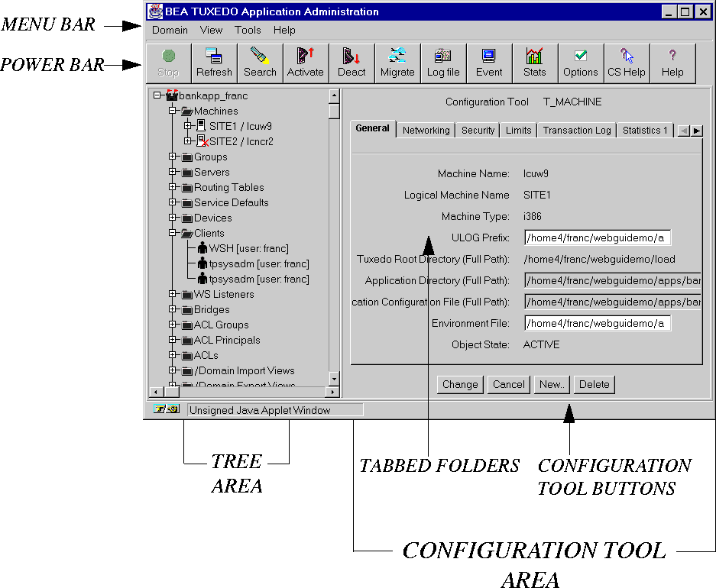
Task: Expand the ACL Groups node
Action: [172, 325]
